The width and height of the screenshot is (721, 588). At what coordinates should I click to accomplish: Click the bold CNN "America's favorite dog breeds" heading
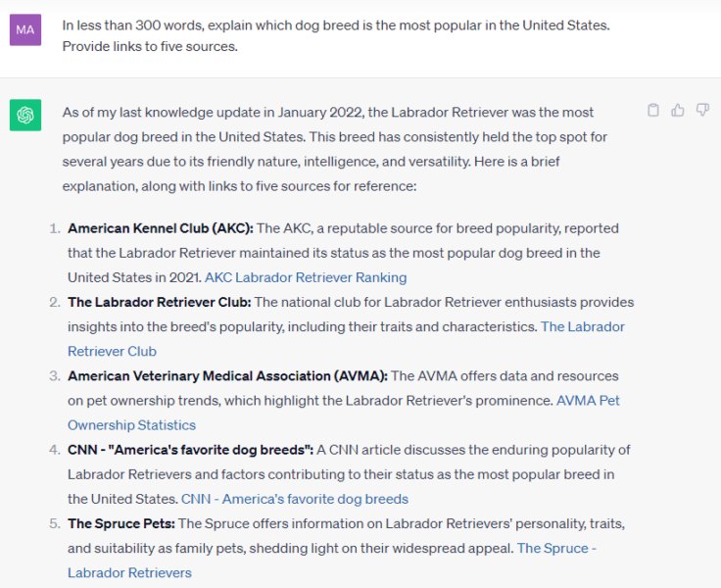190,450
